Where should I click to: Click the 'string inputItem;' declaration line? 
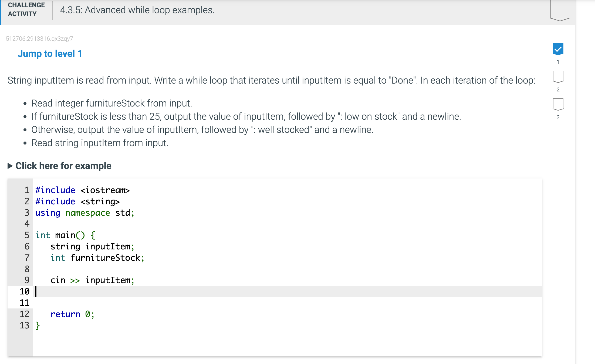tap(92, 246)
